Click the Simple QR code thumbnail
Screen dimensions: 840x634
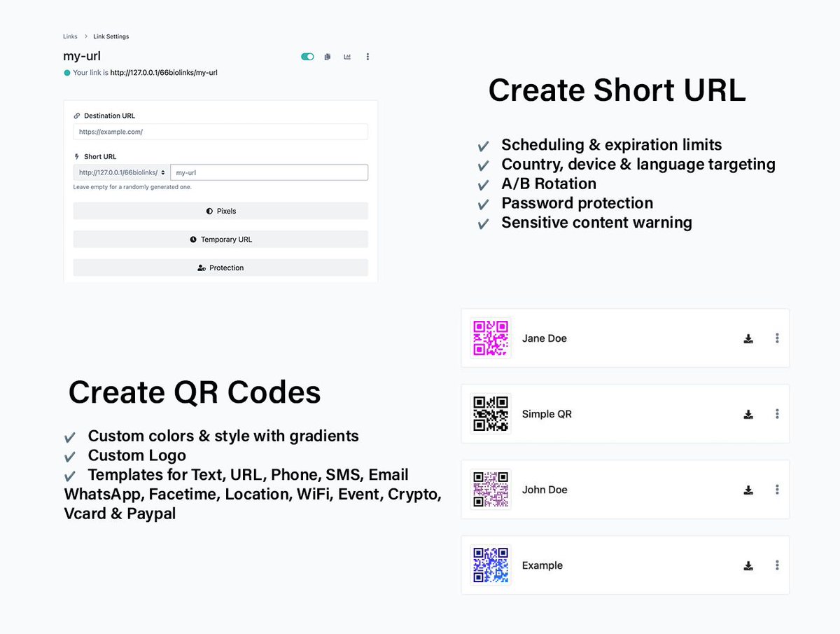click(491, 414)
